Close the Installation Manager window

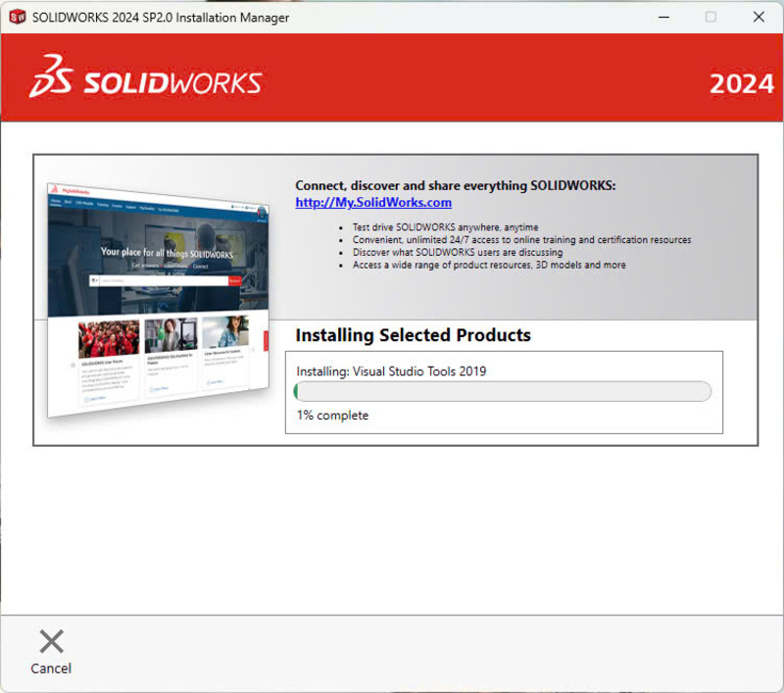pyautogui.click(x=759, y=17)
